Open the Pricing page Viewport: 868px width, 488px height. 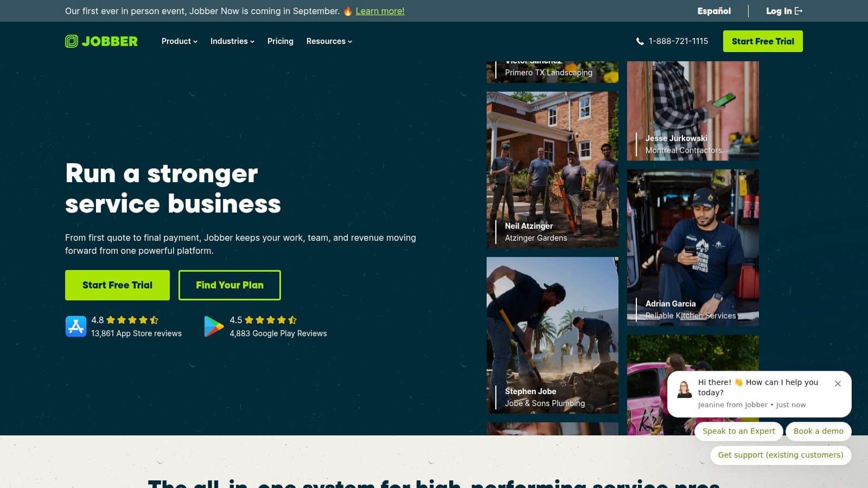point(280,41)
